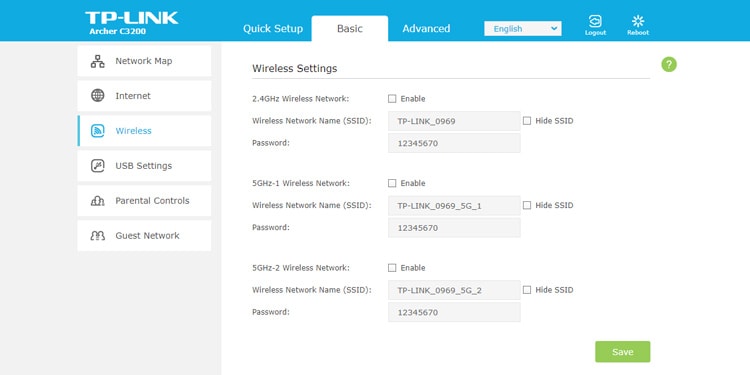This screenshot has width=750, height=375.
Task: Click the Guest Network icon
Action: click(x=98, y=236)
